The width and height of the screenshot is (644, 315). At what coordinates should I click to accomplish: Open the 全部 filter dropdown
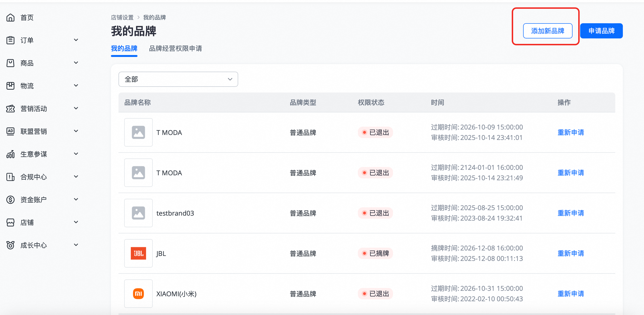coord(178,79)
